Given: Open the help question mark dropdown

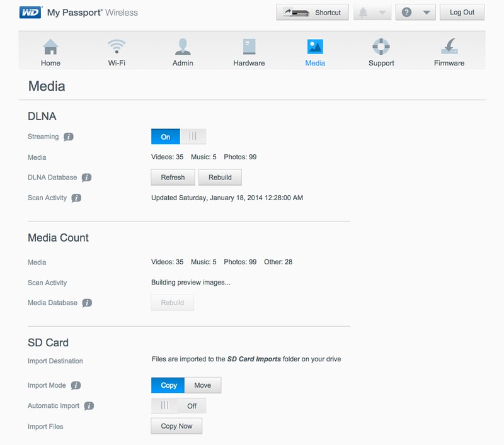Looking at the screenshot, I should 415,13.
